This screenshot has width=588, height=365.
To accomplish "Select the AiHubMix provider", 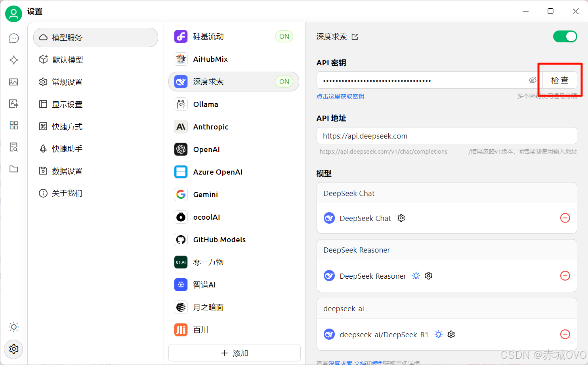I will click(234, 59).
